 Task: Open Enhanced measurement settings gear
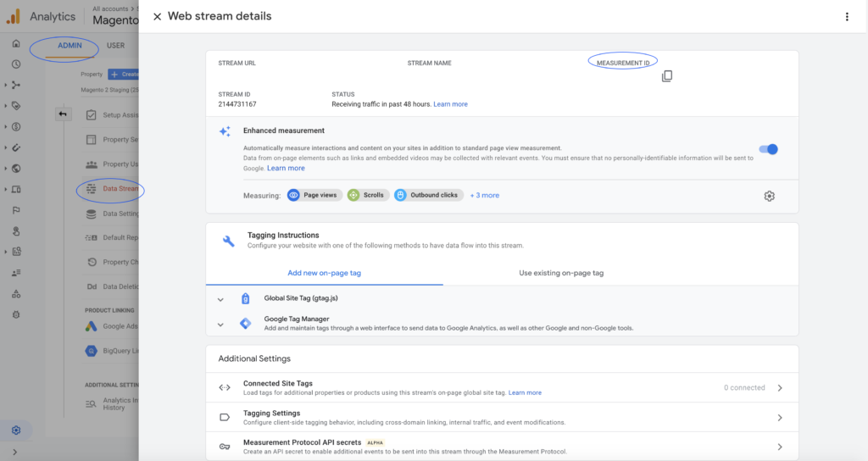[x=769, y=196]
